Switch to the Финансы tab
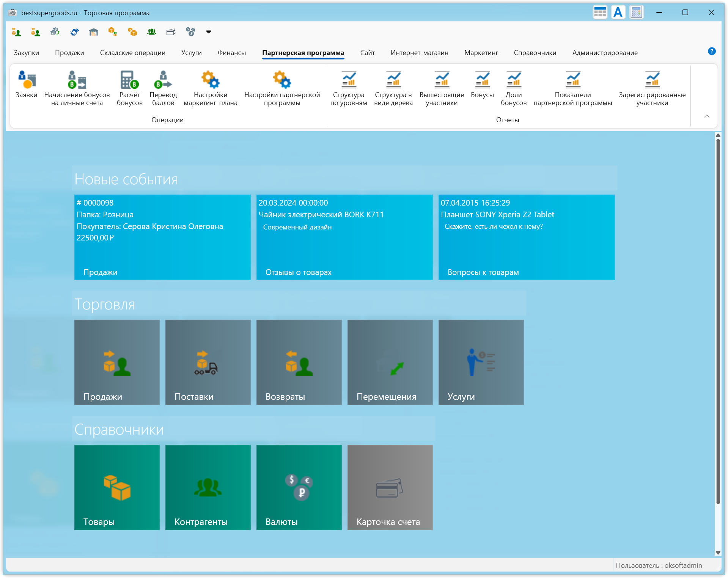 (231, 53)
